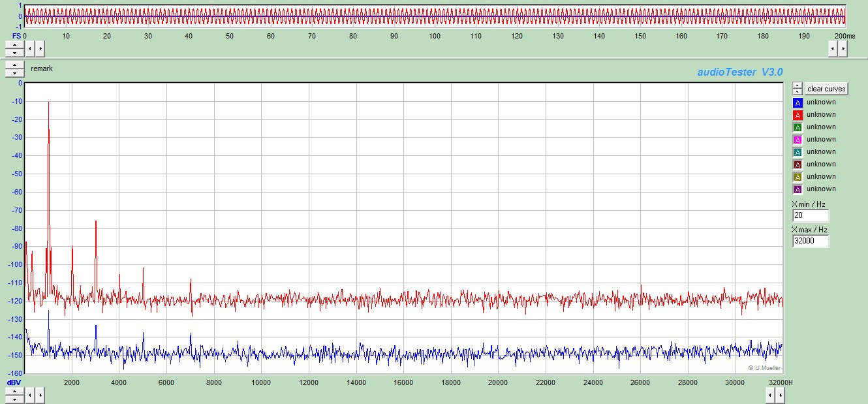Click up arrow left of clear curves
Viewport: 868px width, 404px height.
[798, 85]
